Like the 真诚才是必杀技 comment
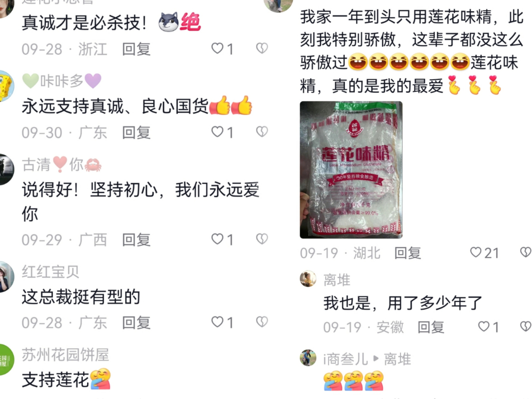The image size is (532, 399). (x=222, y=49)
